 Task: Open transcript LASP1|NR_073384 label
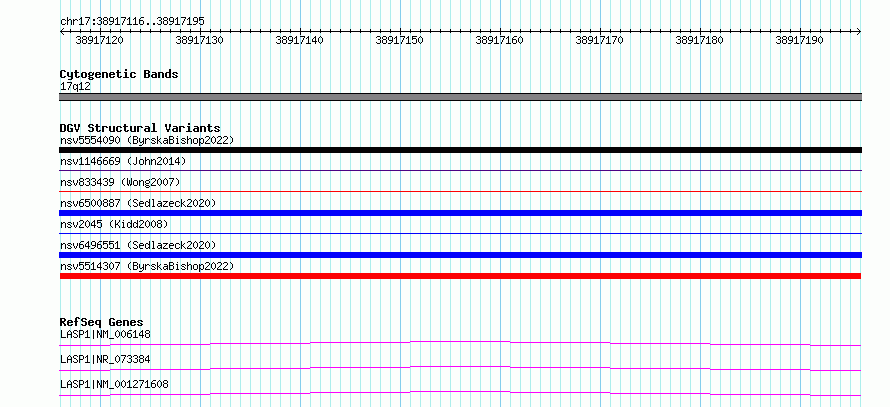pos(105,359)
